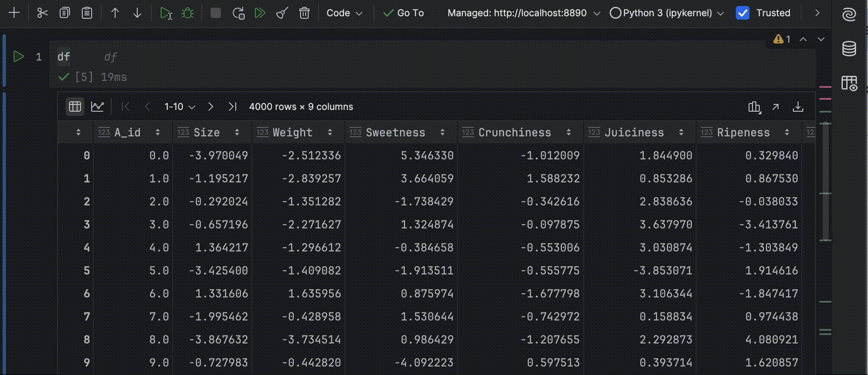Image resolution: width=868 pixels, height=375 pixels.
Task: Open the Code cell type dropdown
Action: (x=344, y=13)
